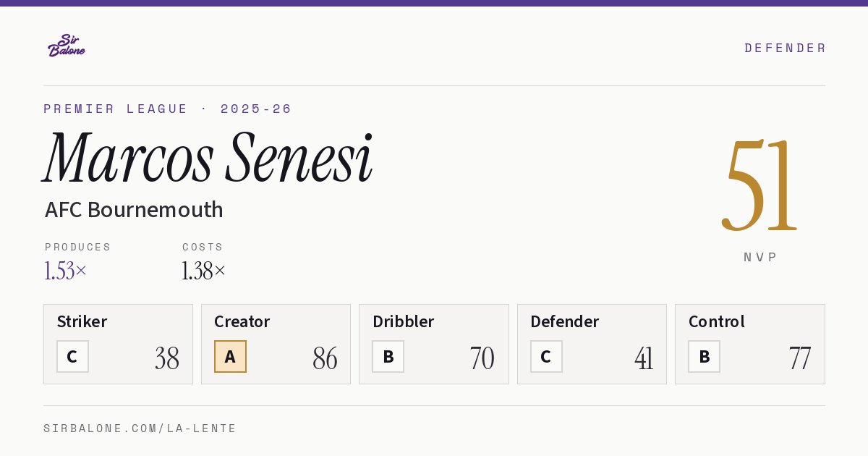Image resolution: width=868 pixels, height=456 pixels.
Task: Select the C grade badge under Striker
Action: [x=72, y=356]
